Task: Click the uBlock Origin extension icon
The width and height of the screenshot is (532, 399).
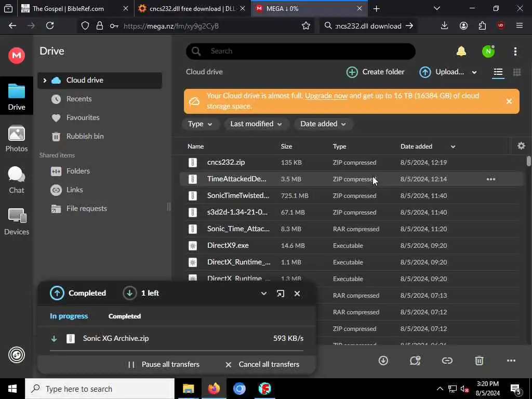Action: (x=500, y=26)
